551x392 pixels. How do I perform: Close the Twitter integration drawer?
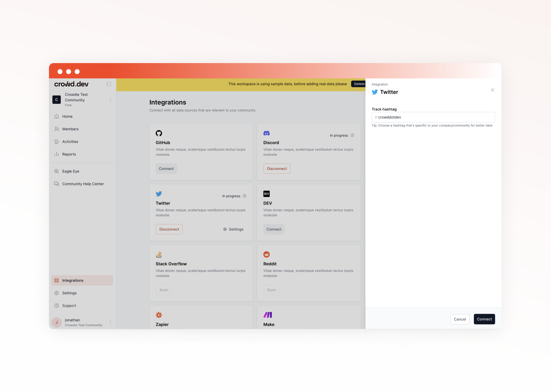click(x=493, y=90)
